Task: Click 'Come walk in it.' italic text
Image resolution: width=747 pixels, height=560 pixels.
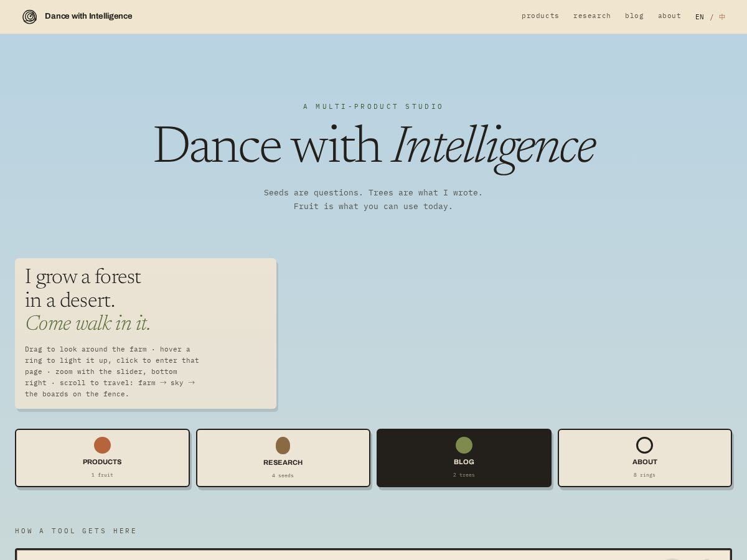Action: pos(88,324)
